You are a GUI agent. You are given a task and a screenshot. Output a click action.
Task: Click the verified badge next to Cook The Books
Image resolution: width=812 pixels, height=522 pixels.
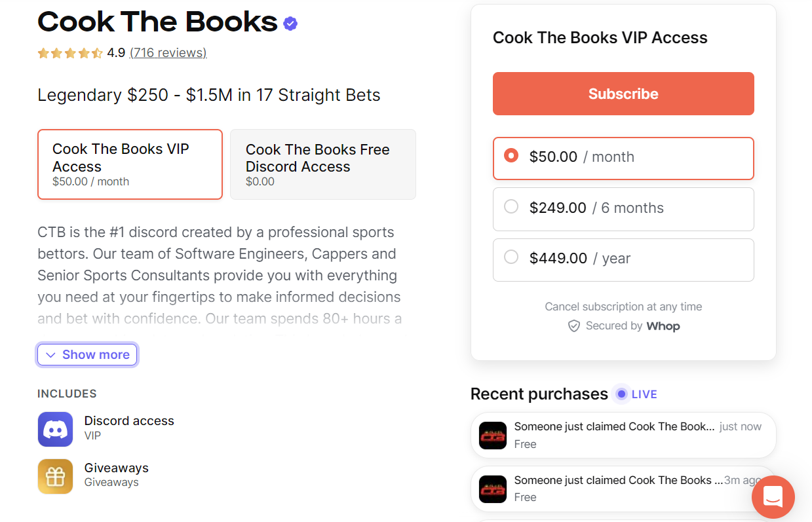(x=290, y=24)
